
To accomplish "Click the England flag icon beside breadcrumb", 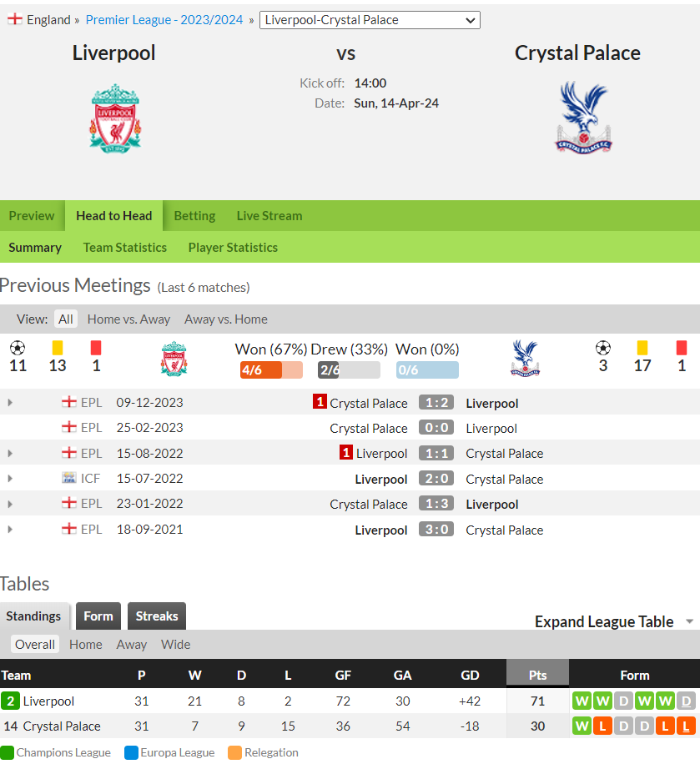I will click(x=15, y=19).
